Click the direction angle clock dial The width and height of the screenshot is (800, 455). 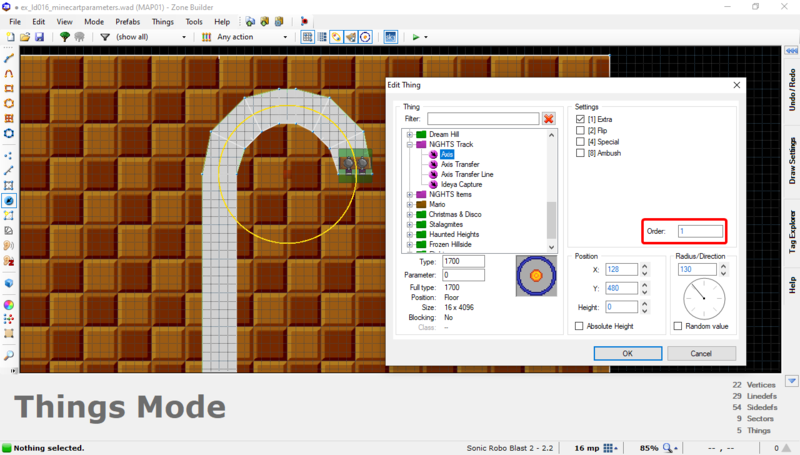coord(704,299)
